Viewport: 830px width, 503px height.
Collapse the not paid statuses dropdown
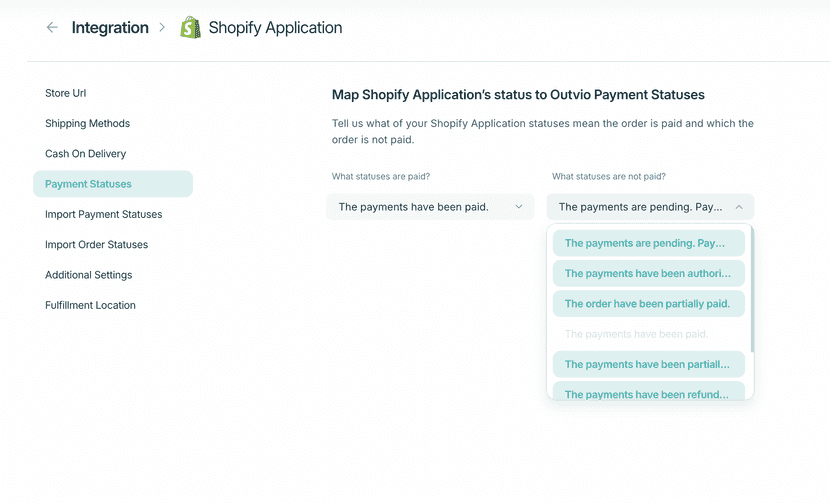tap(649, 207)
